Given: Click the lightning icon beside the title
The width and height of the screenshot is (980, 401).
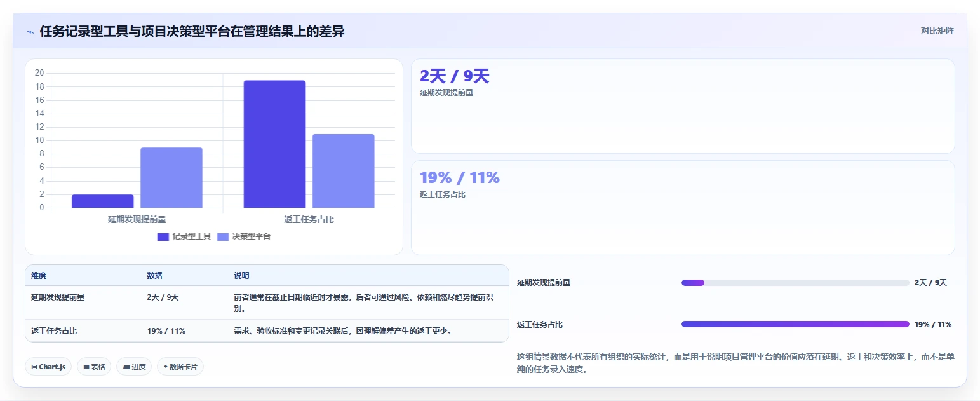Looking at the screenshot, I should pyautogui.click(x=30, y=32).
